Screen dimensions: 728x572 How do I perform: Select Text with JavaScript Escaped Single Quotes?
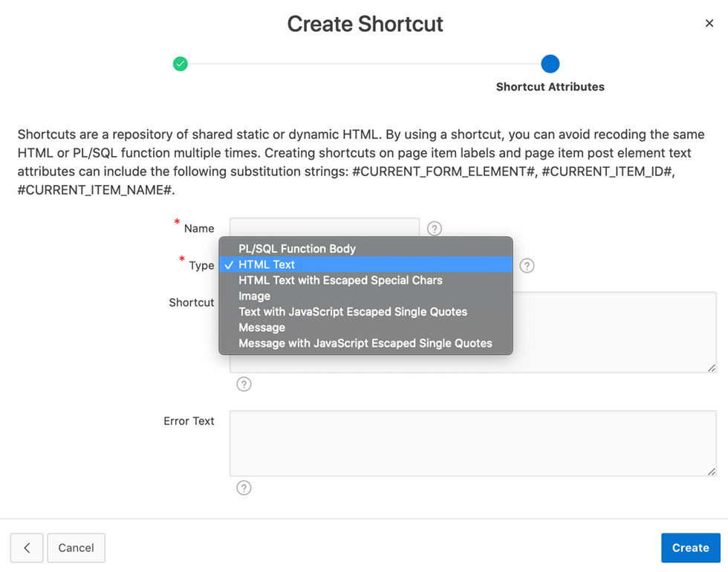353,312
